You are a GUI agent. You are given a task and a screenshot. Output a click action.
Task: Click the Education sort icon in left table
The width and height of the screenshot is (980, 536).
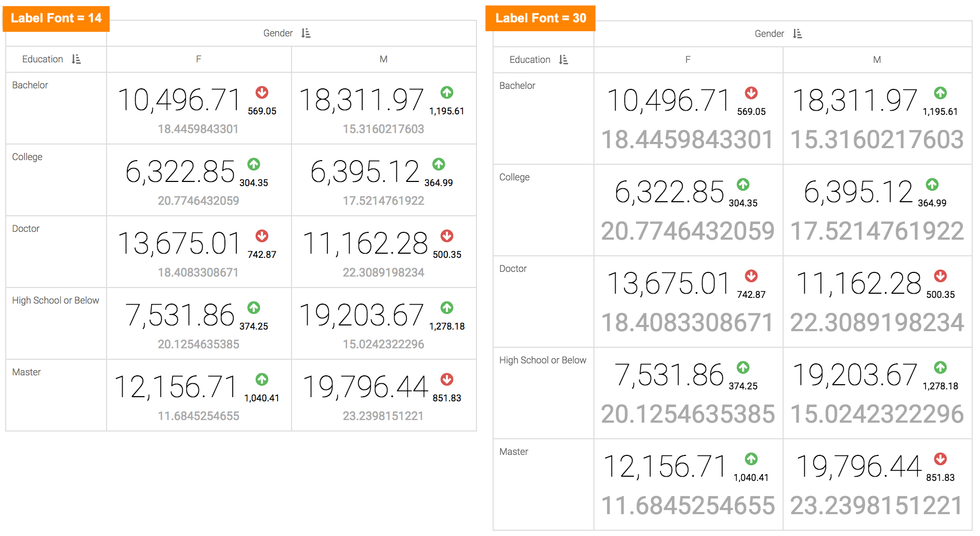point(76,59)
